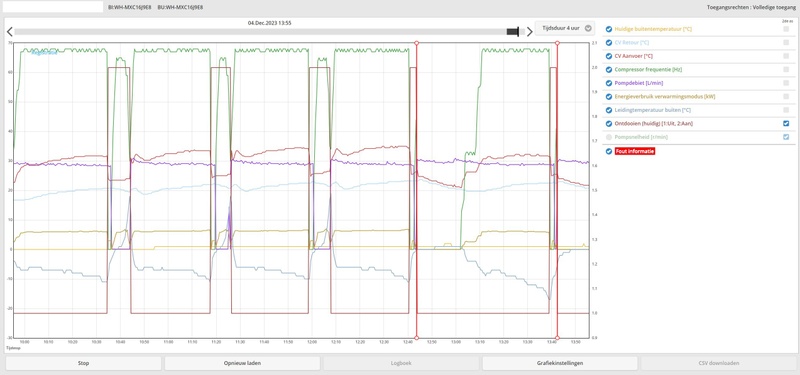Go to the previous time window with the left arrow
This screenshot has width=800, height=375.
click(x=10, y=32)
